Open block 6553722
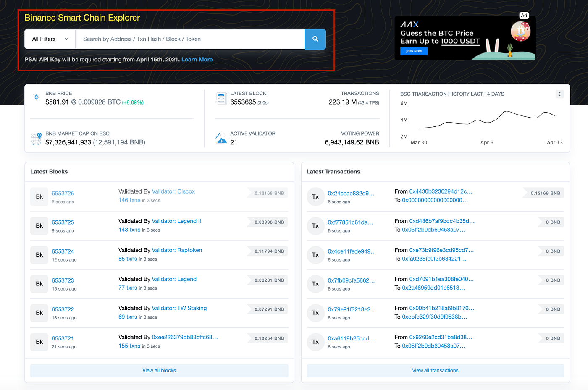Viewport: 588px width, 390px height. click(x=63, y=309)
